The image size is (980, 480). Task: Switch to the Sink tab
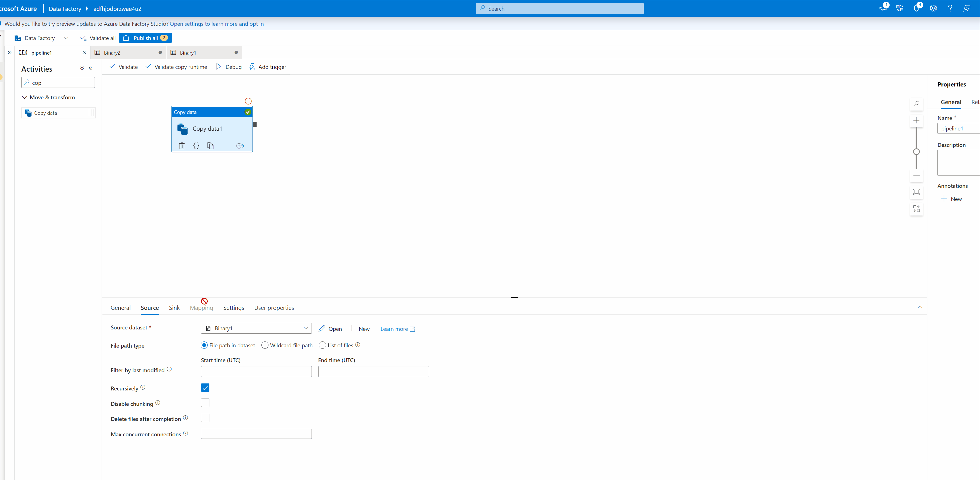pyautogui.click(x=174, y=308)
